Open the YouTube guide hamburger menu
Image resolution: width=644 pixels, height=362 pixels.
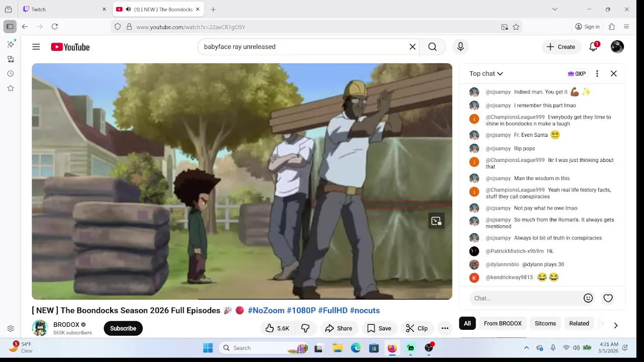(36, 47)
